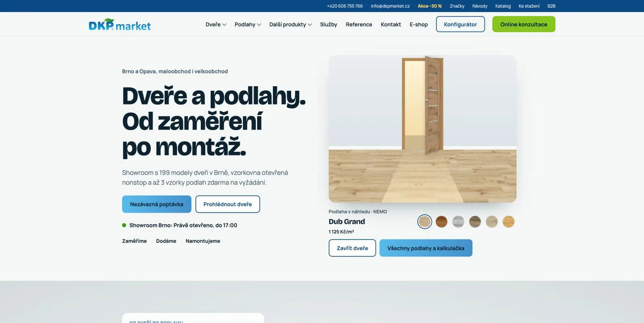Click the Dodáme text
Viewport: 644px width, 323px height.
tap(166, 241)
